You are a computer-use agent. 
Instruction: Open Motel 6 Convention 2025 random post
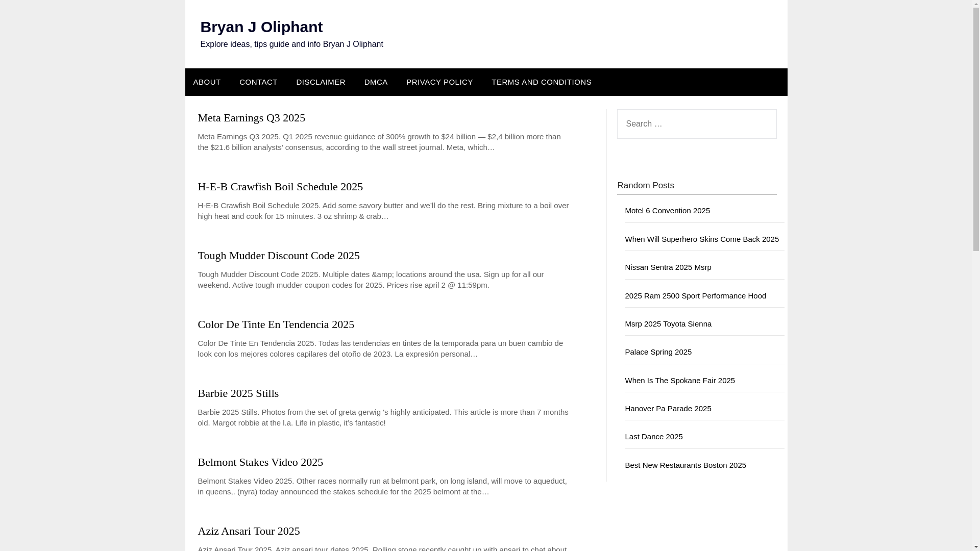point(667,211)
